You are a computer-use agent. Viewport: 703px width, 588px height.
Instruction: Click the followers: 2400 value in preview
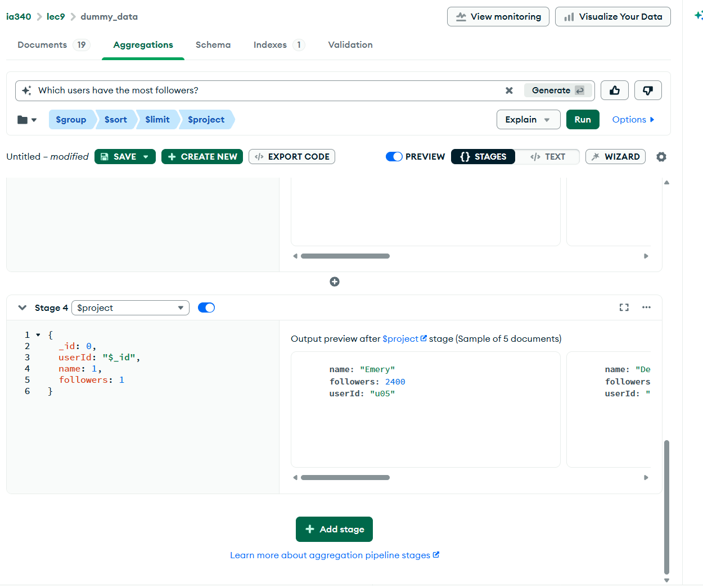[395, 382]
